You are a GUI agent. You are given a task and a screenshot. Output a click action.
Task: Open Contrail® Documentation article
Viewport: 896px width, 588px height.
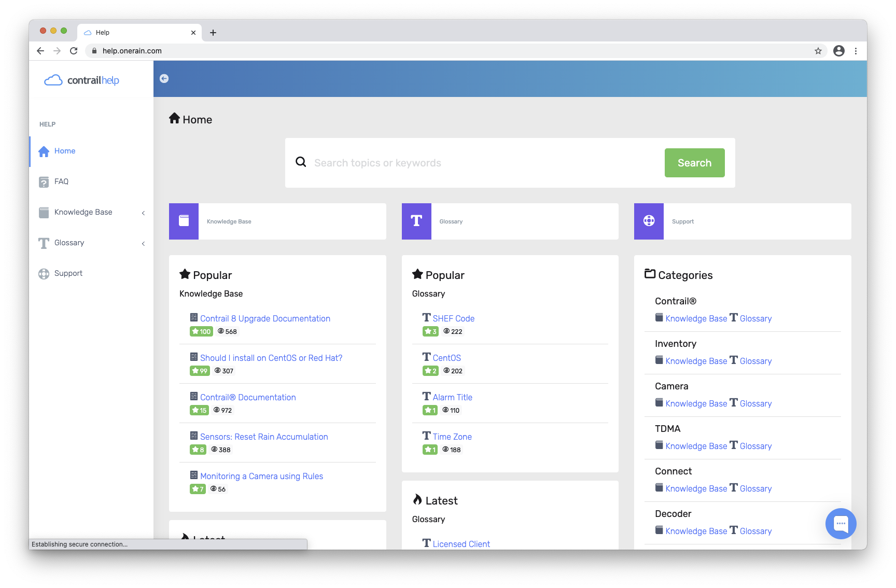coord(248,397)
